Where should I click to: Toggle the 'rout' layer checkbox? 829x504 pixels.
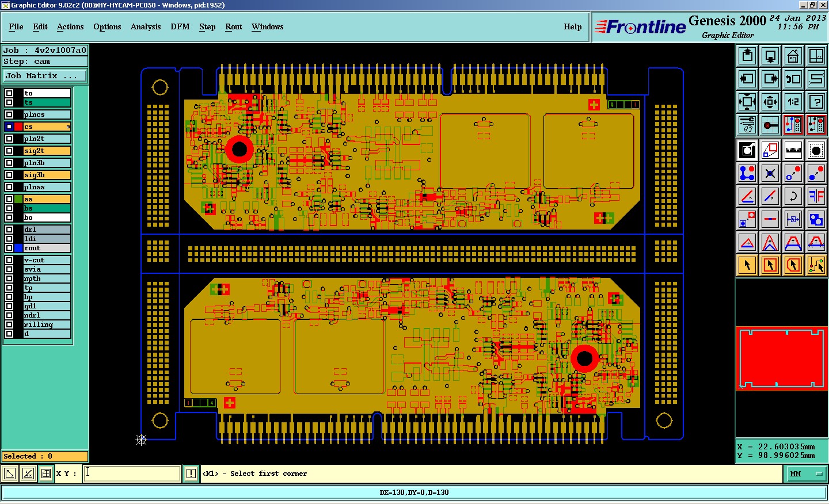(9, 248)
